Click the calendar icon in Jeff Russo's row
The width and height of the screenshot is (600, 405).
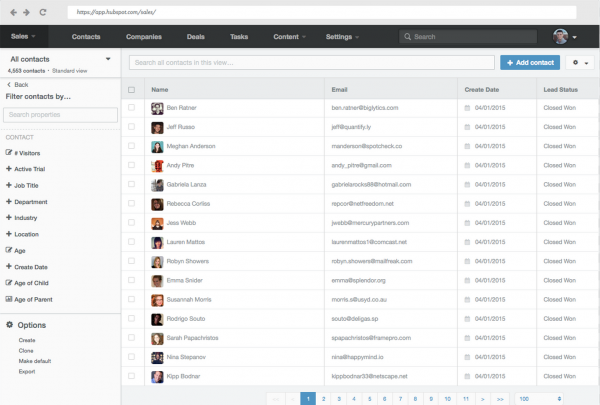click(x=467, y=127)
